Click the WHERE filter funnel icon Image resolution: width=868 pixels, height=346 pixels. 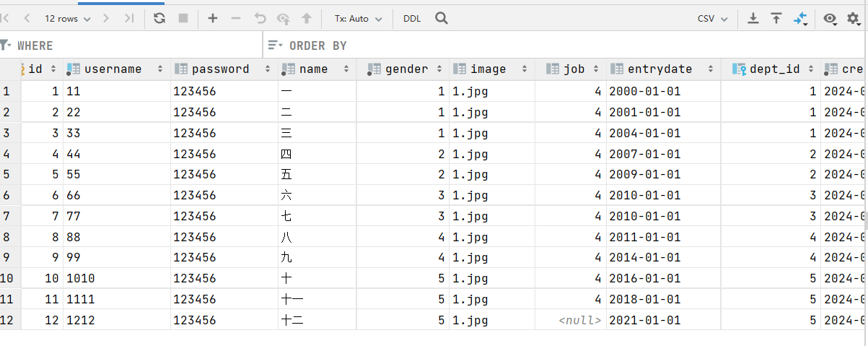6,46
